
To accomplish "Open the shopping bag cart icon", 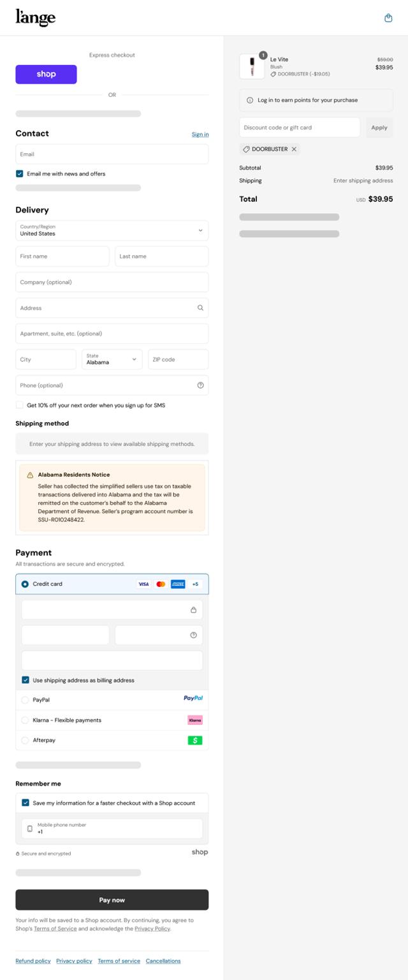I will pos(388,18).
